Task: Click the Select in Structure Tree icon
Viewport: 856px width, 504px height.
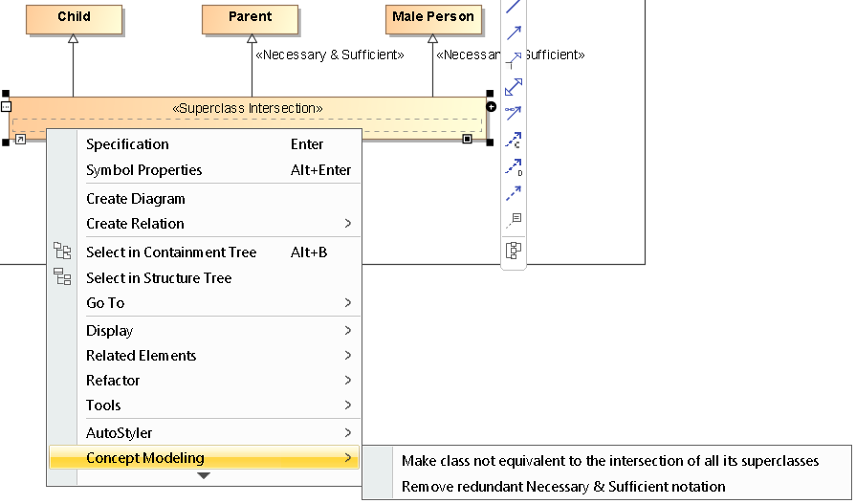Action: 62,277
